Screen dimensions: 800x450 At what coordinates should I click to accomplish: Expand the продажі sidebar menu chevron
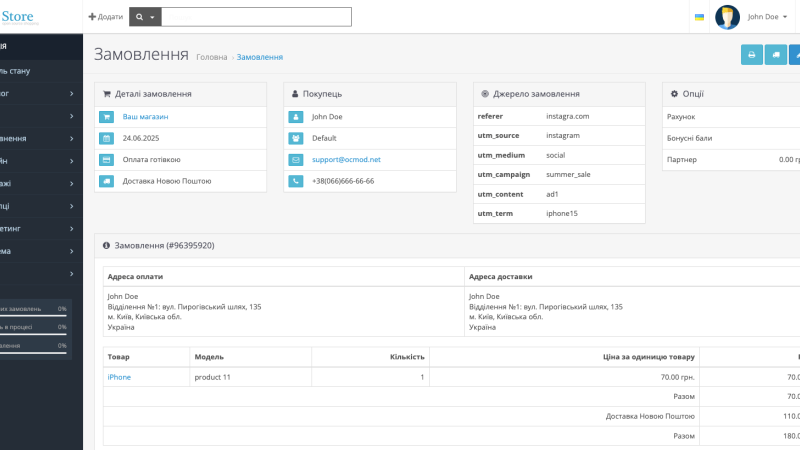pos(71,184)
